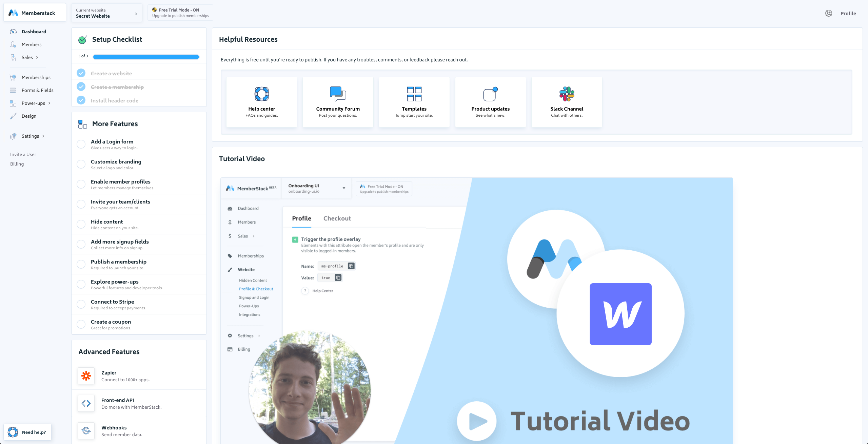The width and height of the screenshot is (868, 444).
Task: Open the Product updates notification icon
Action: click(491, 94)
